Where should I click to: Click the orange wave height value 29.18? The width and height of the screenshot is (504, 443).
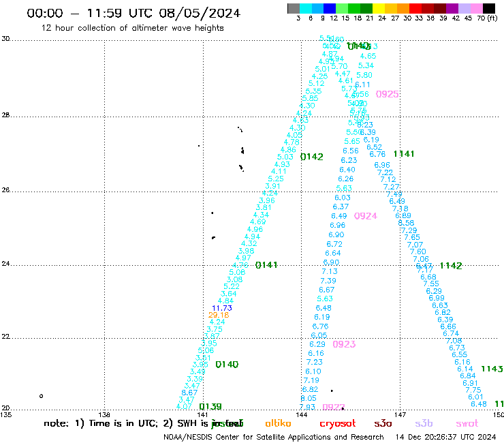point(219,315)
